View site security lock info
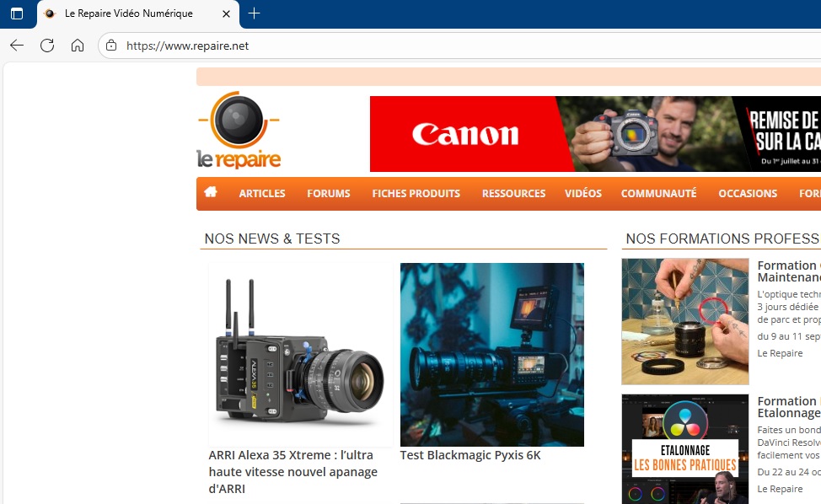This screenshot has height=504, width=821. click(x=111, y=46)
